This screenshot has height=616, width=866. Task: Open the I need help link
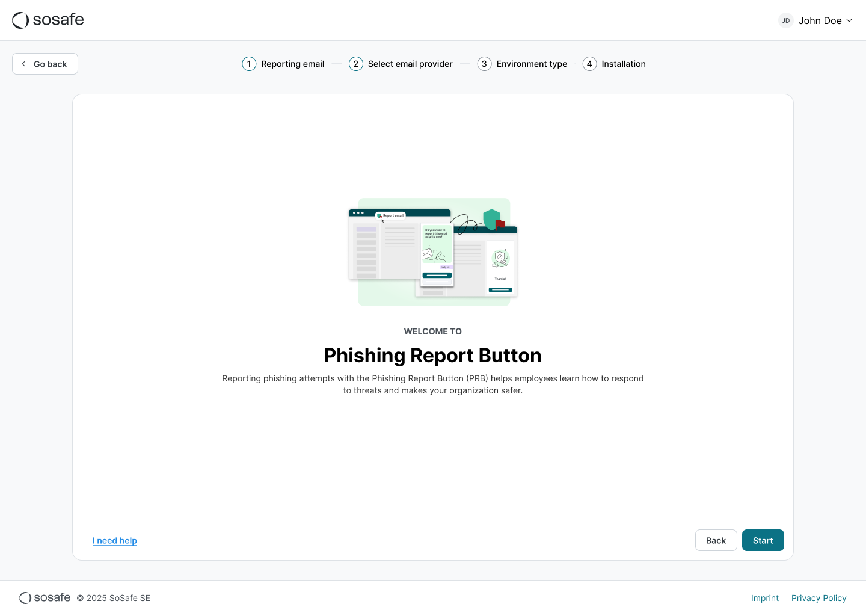point(115,541)
